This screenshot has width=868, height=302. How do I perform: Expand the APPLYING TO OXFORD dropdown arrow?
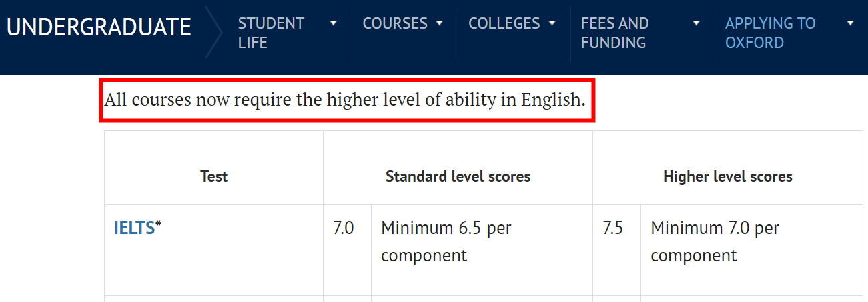coord(850,23)
